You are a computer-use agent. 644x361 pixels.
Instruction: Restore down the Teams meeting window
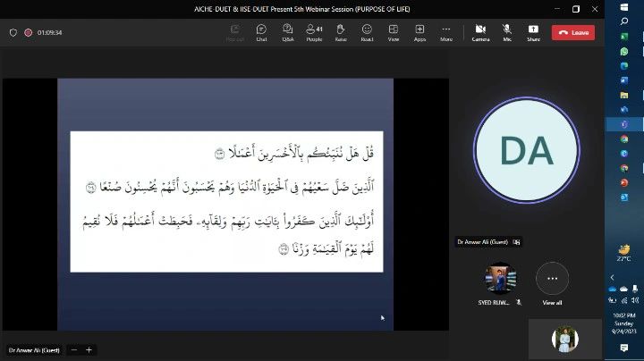pos(576,9)
